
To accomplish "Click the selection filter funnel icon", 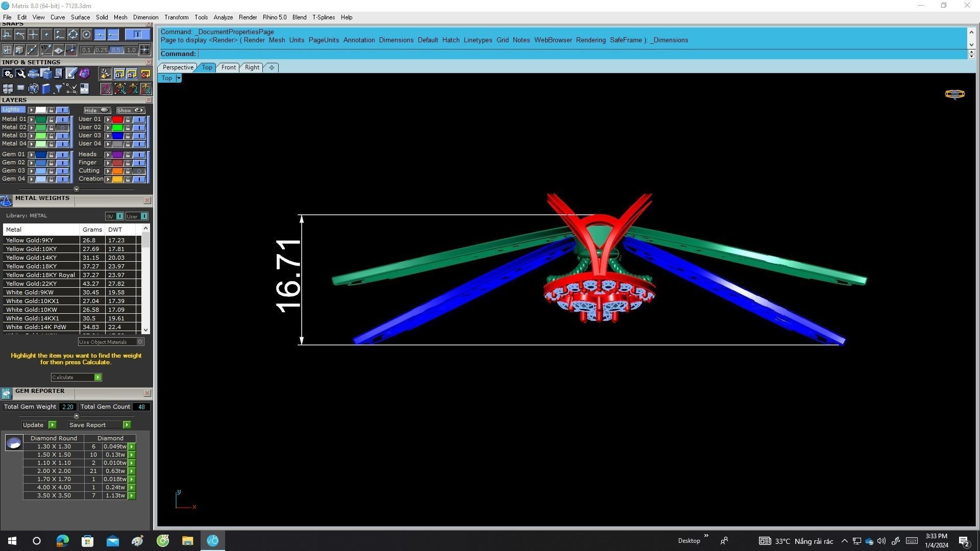I will pyautogui.click(x=58, y=89).
